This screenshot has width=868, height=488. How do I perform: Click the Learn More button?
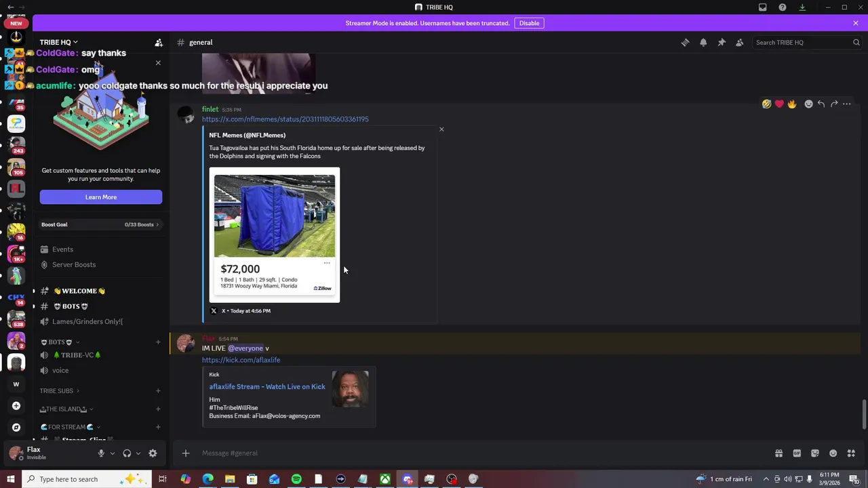[101, 197]
